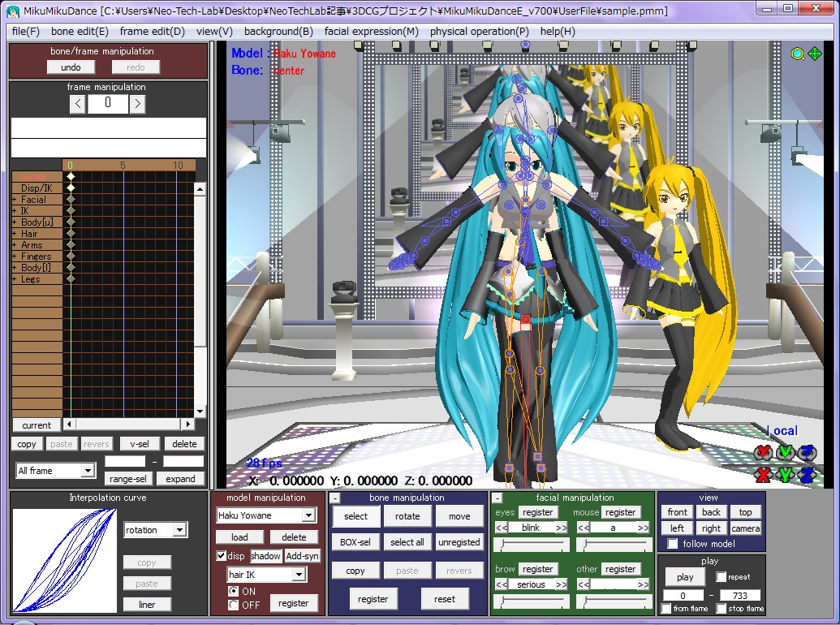
Task: Open the bone edit(E) menu
Action: point(80,31)
